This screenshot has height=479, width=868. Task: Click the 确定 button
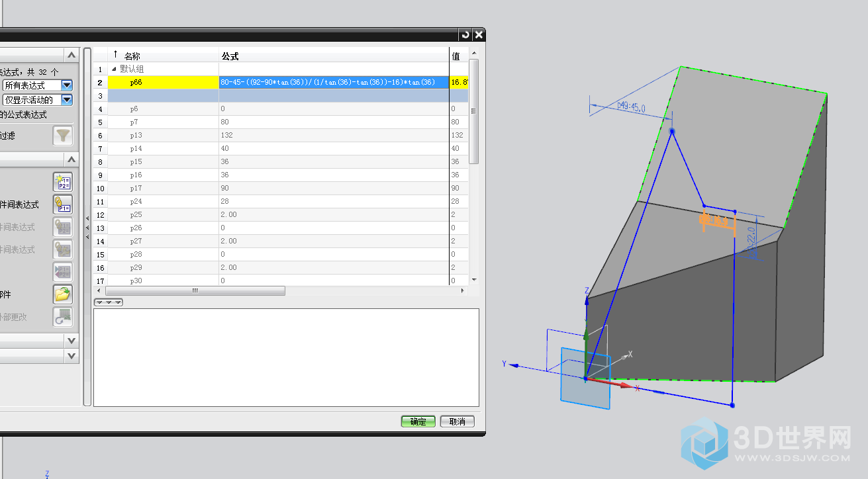(x=418, y=421)
